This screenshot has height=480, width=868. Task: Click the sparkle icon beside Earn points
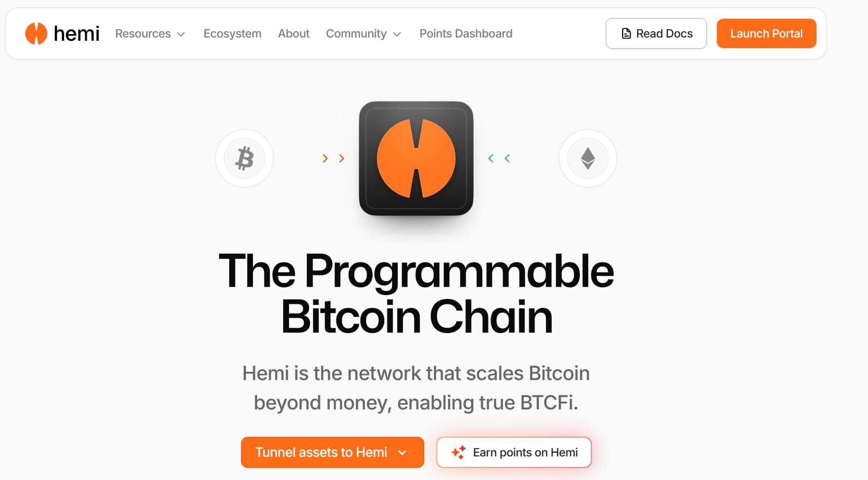(458, 452)
